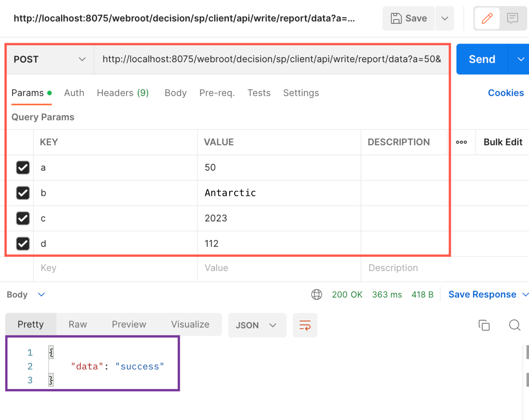Click the request URL input field
The height and width of the screenshot is (420, 529).
coord(271,59)
